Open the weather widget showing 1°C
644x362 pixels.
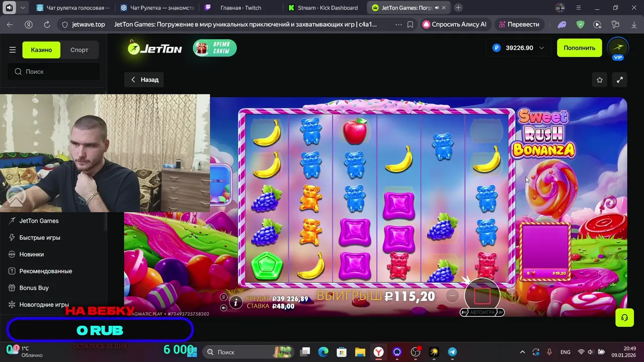[x=25, y=351]
